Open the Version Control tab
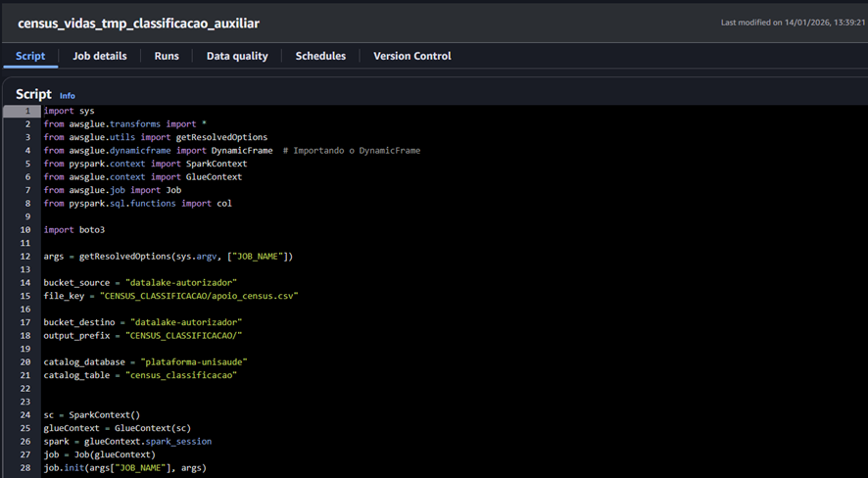Viewport: 868px width, 478px height. (411, 56)
